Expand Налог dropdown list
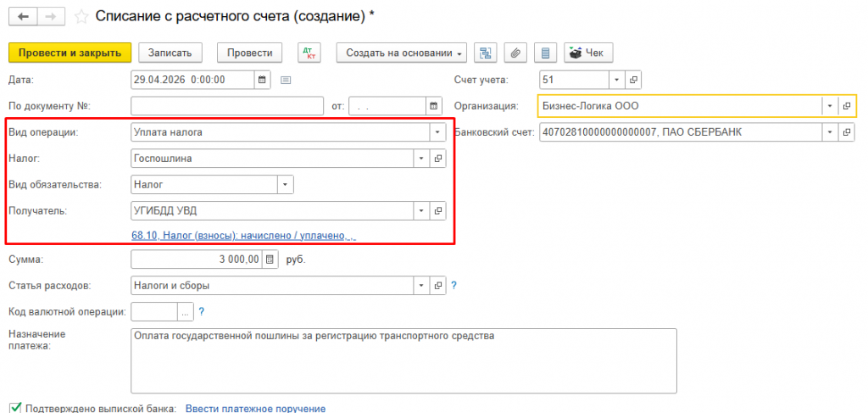 tap(421, 159)
